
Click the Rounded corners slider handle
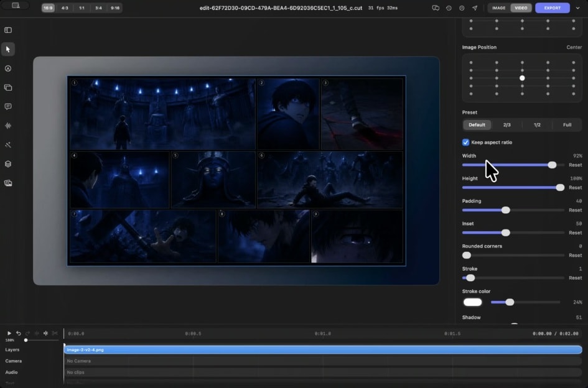(x=467, y=256)
